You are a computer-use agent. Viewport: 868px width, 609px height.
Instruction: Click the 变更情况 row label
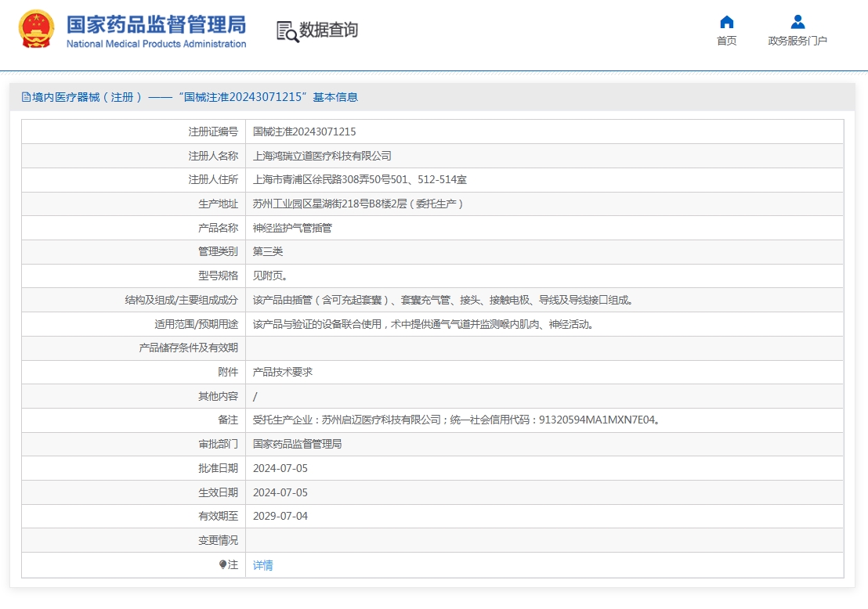click(218, 540)
